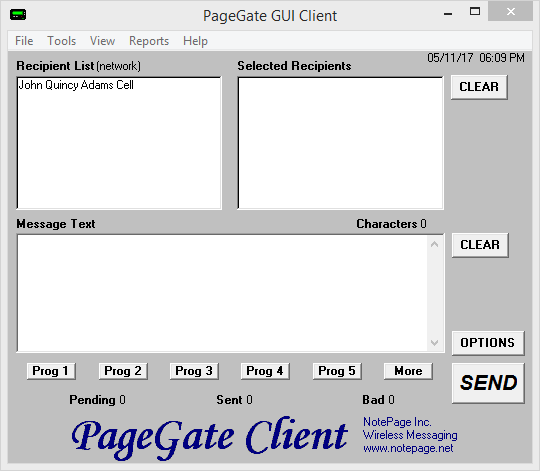Click the date and time display
The height and width of the screenshot is (471, 540).
click(476, 58)
